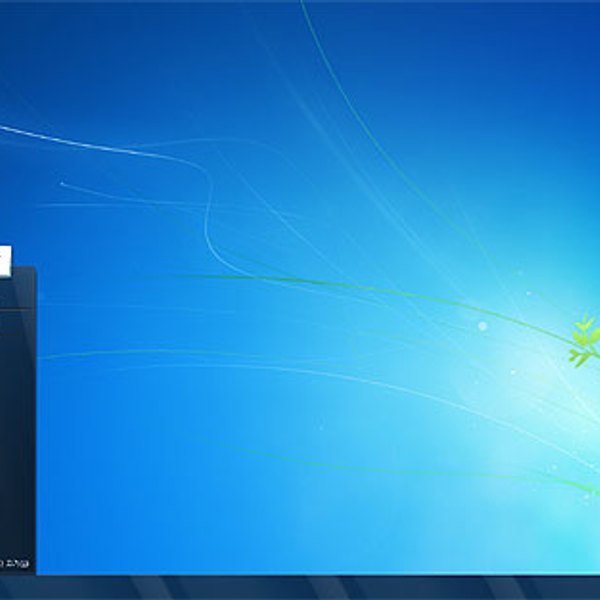Click the taskbar's far right corner

(x=592, y=588)
